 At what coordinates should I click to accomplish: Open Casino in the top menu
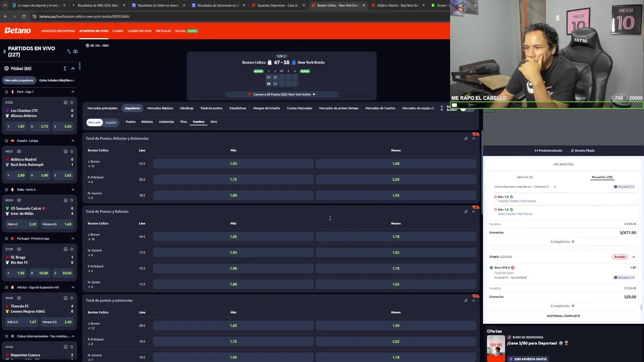pyautogui.click(x=118, y=31)
